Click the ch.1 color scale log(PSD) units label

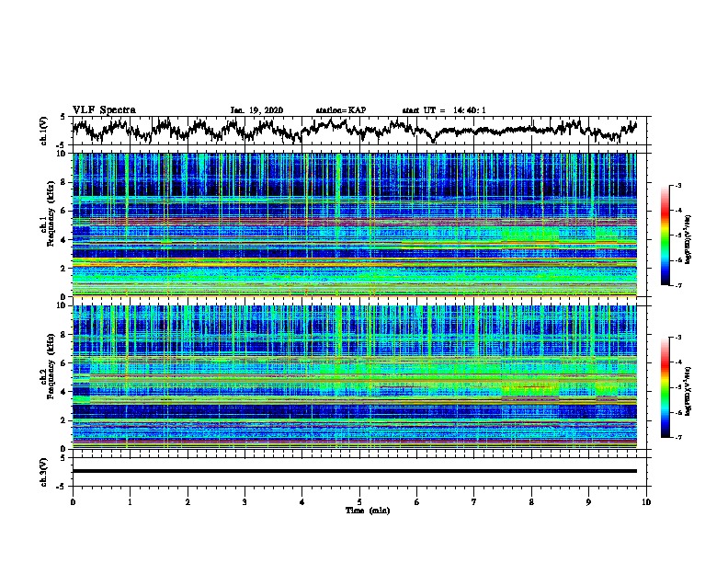click(x=688, y=240)
